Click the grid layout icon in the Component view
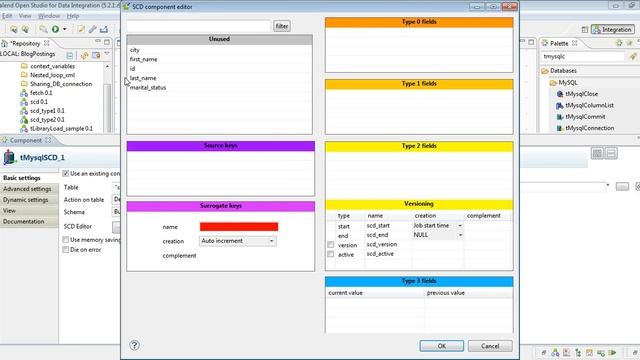 click(597, 153)
